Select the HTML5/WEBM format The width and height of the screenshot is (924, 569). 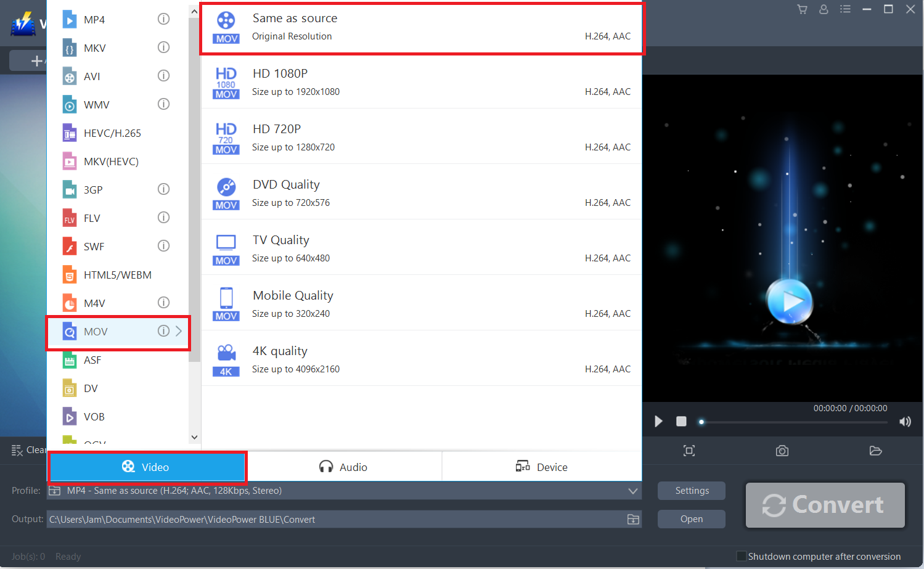coord(117,274)
